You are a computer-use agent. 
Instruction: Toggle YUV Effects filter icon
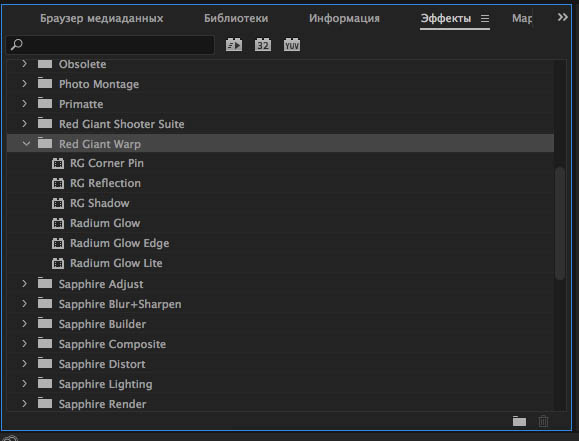(x=292, y=45)
